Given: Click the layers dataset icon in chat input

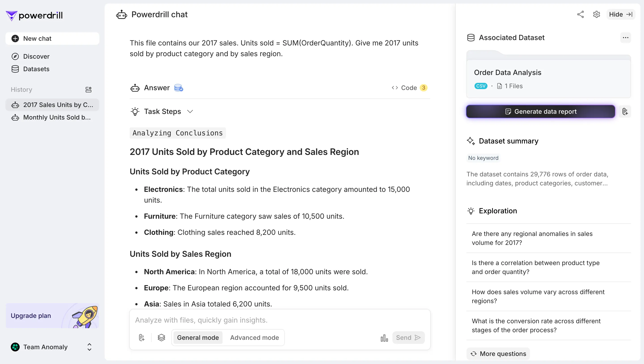Looking at the screenshot, I should pyautogui.click(x=161, y=338).
